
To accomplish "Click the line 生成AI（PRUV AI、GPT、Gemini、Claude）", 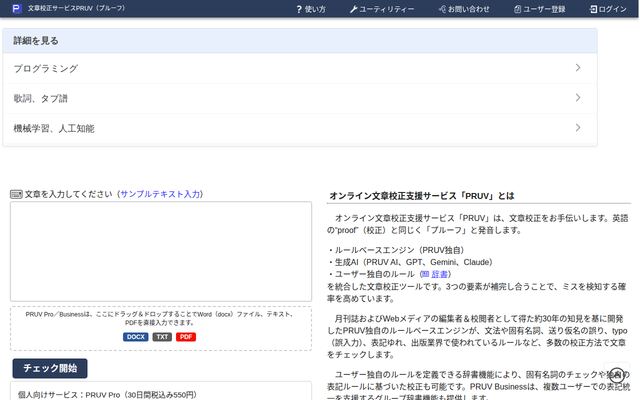I will click(x=413, y=262).
